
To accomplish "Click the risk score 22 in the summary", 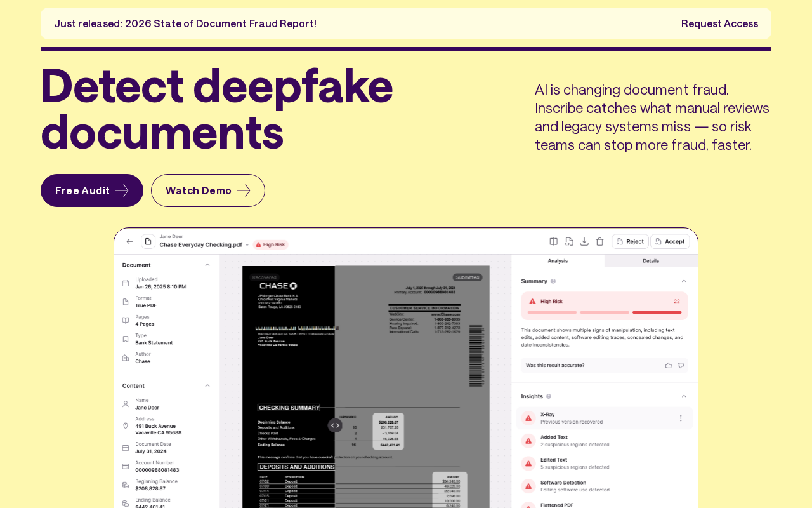I will coord(677,302).
